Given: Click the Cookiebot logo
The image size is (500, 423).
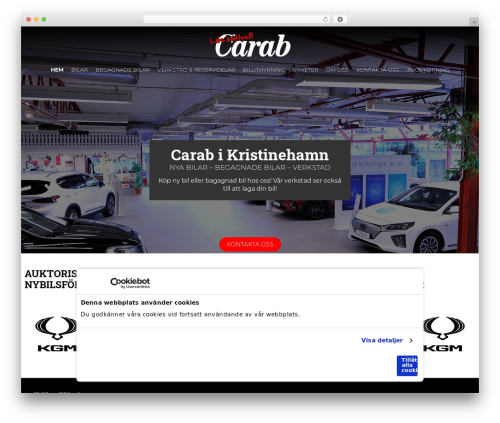Looking at the screenshot, I should click(x=130, y=283).
